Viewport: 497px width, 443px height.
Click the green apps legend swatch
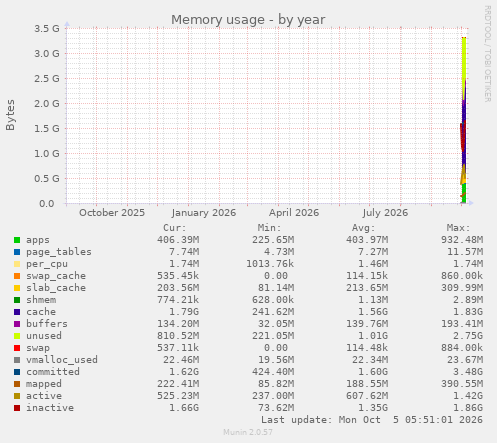coord(17,240)
